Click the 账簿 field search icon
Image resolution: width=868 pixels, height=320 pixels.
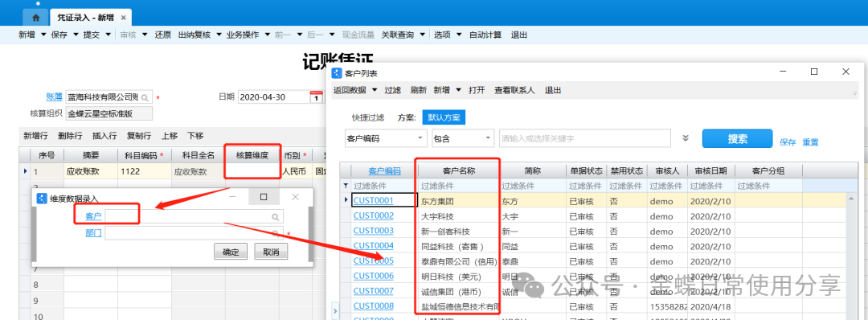click(x=145, y=98)
